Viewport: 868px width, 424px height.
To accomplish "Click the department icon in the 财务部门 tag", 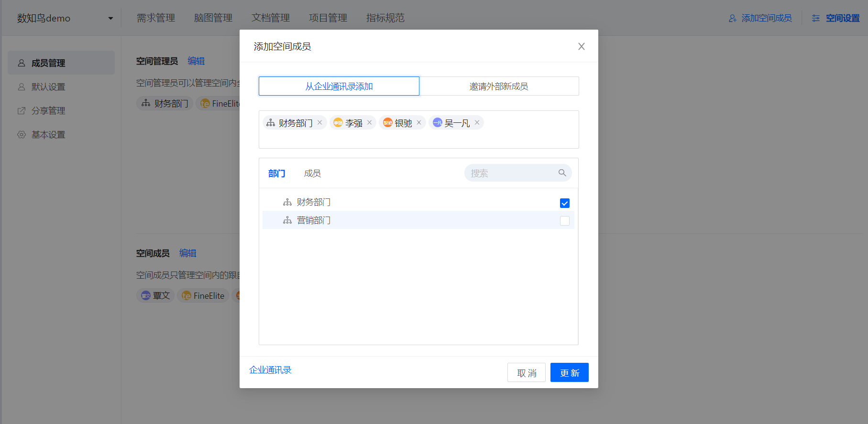I will click(x=271, y=123).
